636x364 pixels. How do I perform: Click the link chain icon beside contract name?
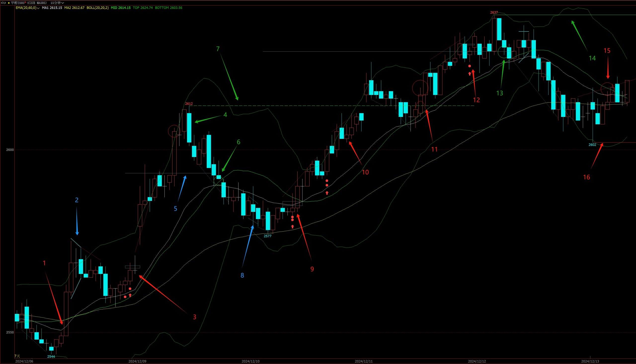3,3
